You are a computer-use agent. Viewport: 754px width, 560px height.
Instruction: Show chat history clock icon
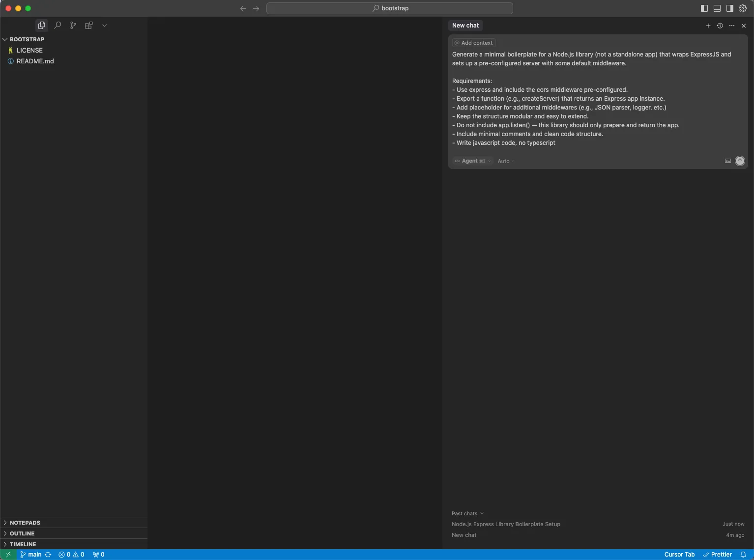tap(720, 26)
